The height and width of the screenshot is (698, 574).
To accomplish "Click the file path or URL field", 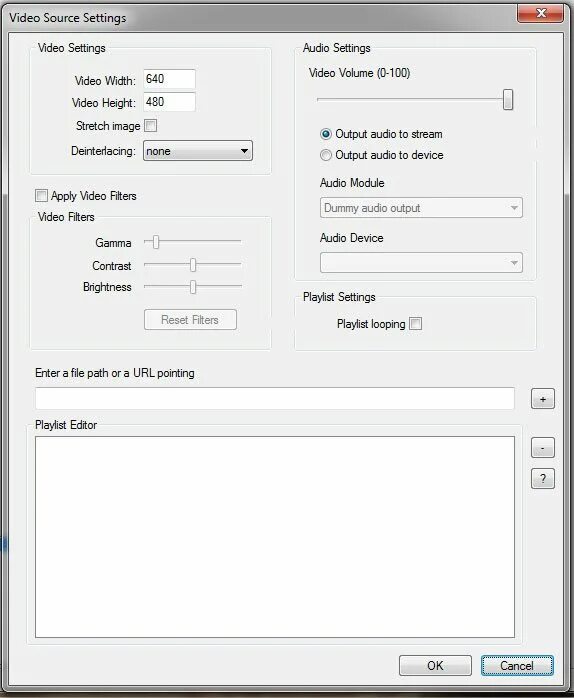I will click(275, 398).
